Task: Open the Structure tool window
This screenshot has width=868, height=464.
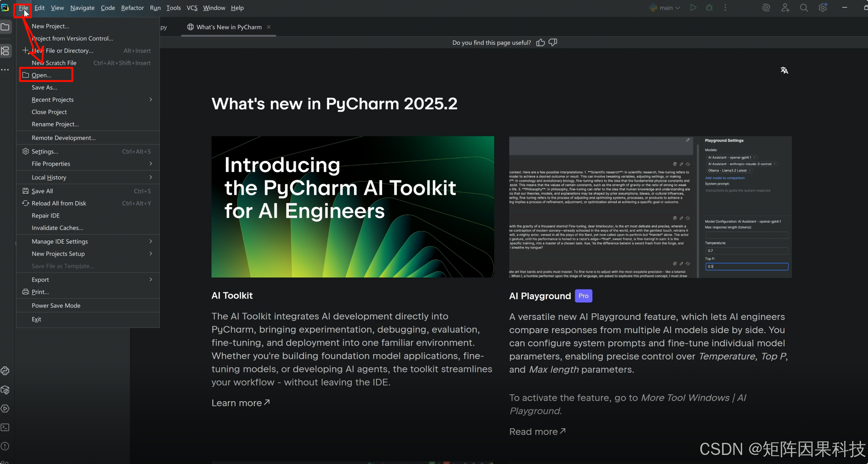Action: pyautogui.click(x=5, y=51)
